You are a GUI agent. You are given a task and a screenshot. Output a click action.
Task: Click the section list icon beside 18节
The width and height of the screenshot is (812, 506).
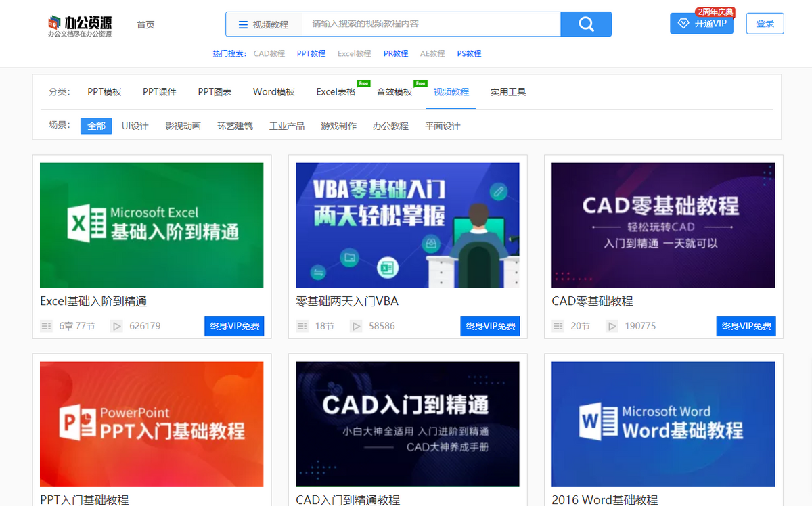click(x=302, y=326)
